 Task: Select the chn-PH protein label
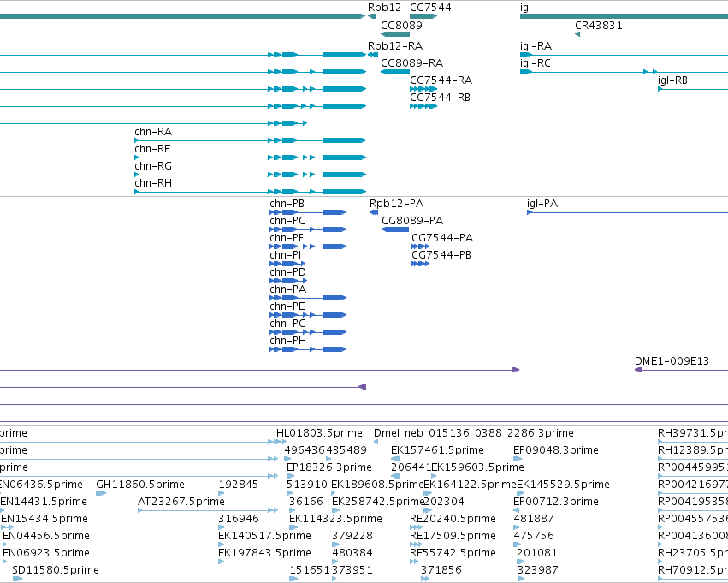click(x=287, y=341)
